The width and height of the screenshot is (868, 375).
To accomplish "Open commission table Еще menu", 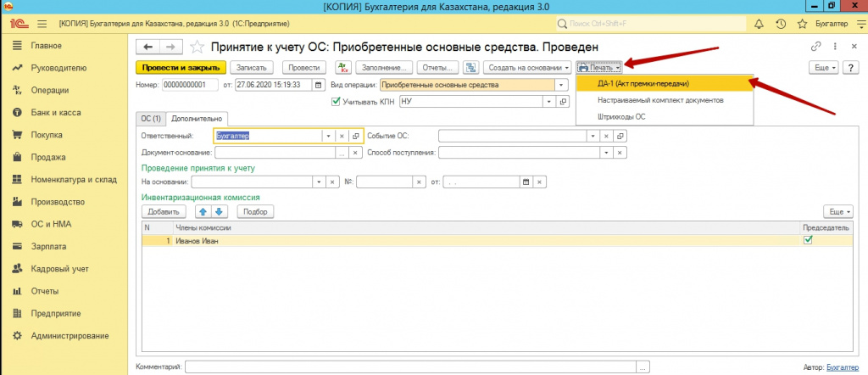I will (838, 211).
